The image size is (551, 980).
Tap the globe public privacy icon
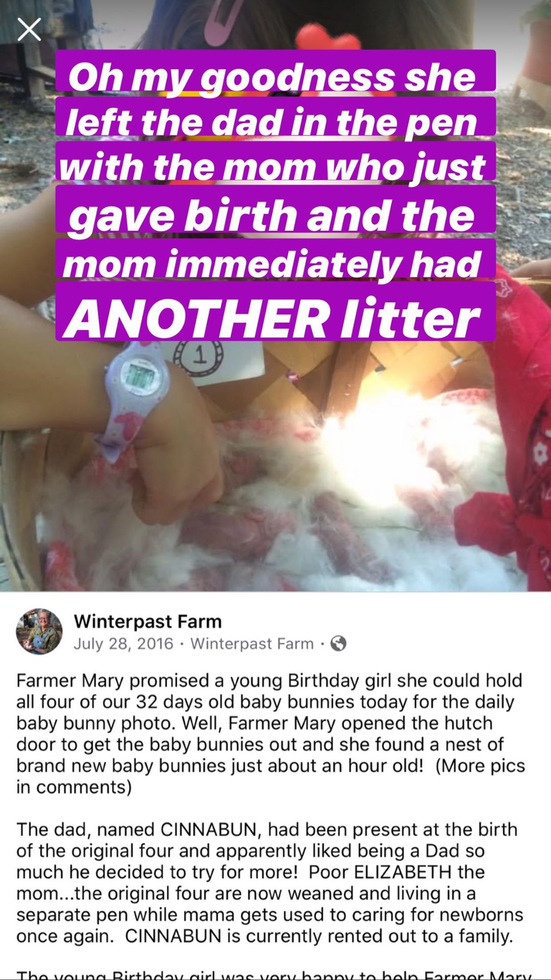coord(338,644)
